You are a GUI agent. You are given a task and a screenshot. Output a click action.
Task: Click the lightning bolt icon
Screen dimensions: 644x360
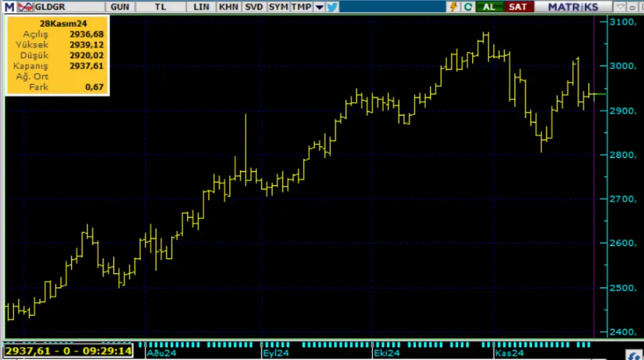click(453, 7)
